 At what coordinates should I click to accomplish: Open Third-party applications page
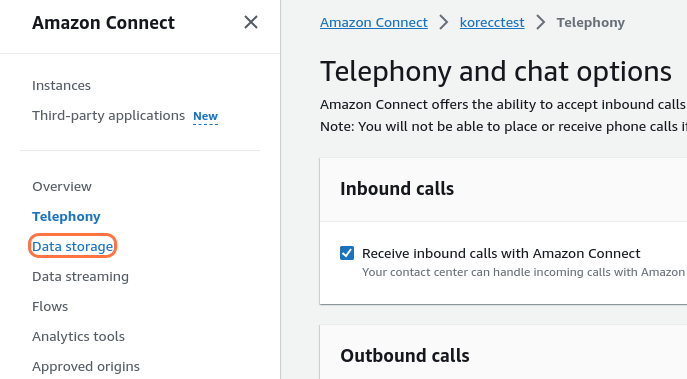pos(108,116)
